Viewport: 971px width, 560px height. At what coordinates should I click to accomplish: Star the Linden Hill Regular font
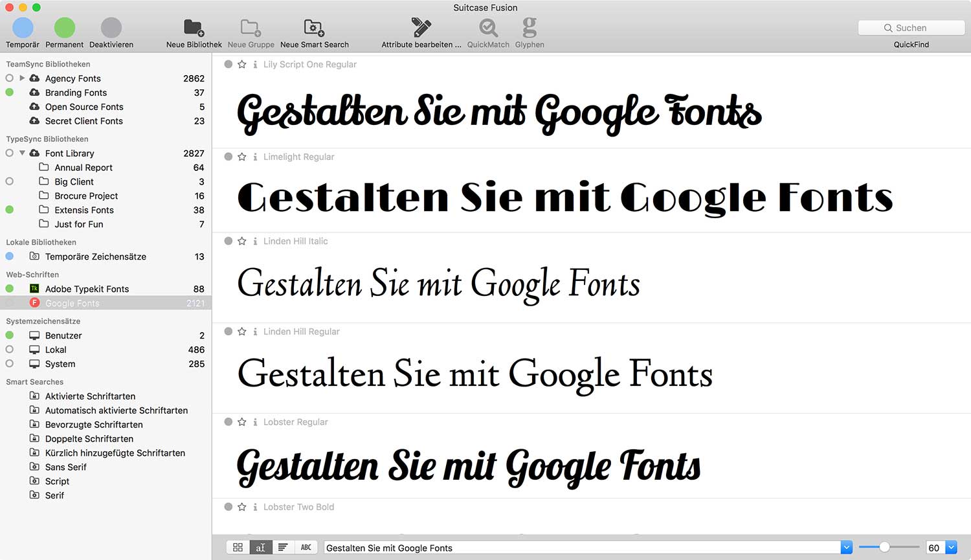242,331
